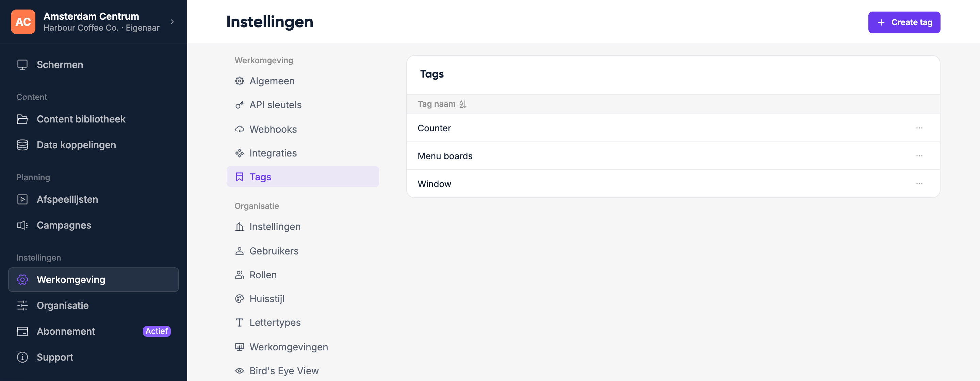The width and height of the screenshot is (980, 381).
Task: Click the Bird's Eye View eye icon
Action: [x=239, y=371]
